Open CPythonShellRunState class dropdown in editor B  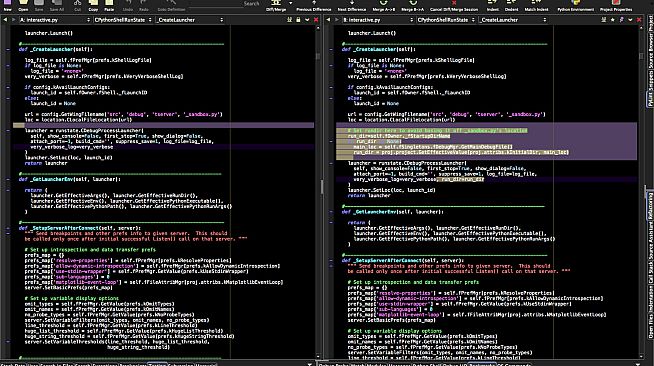tap(446, 20)
